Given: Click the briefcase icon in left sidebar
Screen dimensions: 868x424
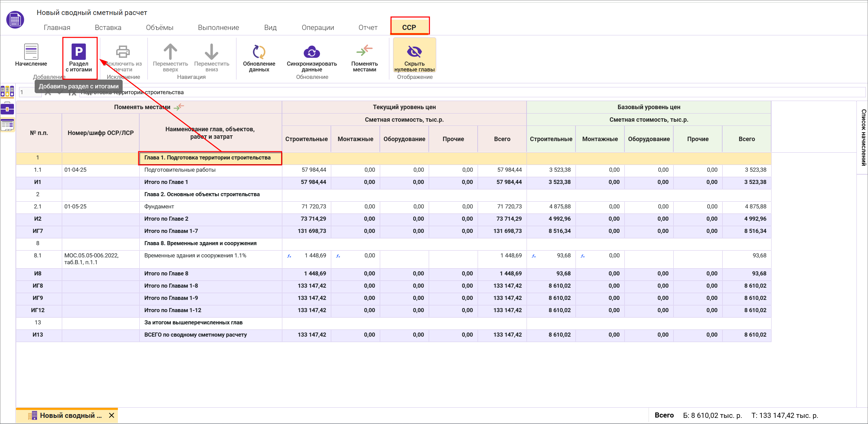Looking at the screenshot, I should pyautogui.click(x=7, y=108).
